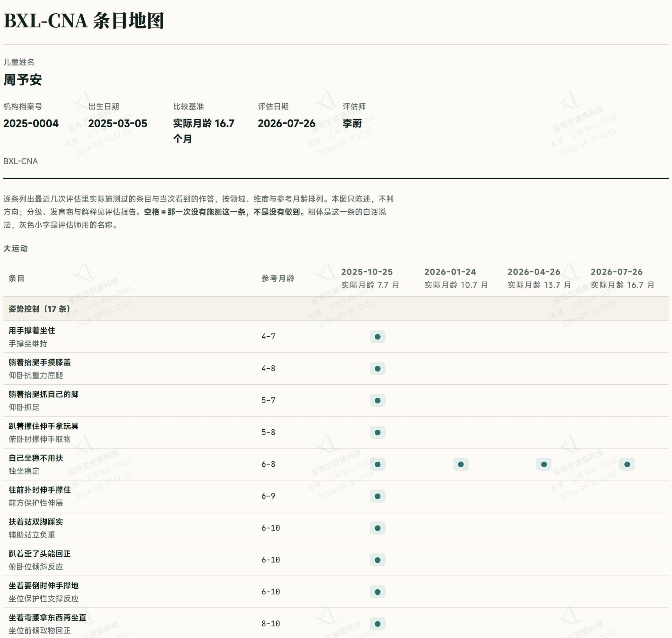This screenshot has height=638, width=672.
Task: Click the dot marker for 扶着站双脚踩实
Action: tap(377, 528)
